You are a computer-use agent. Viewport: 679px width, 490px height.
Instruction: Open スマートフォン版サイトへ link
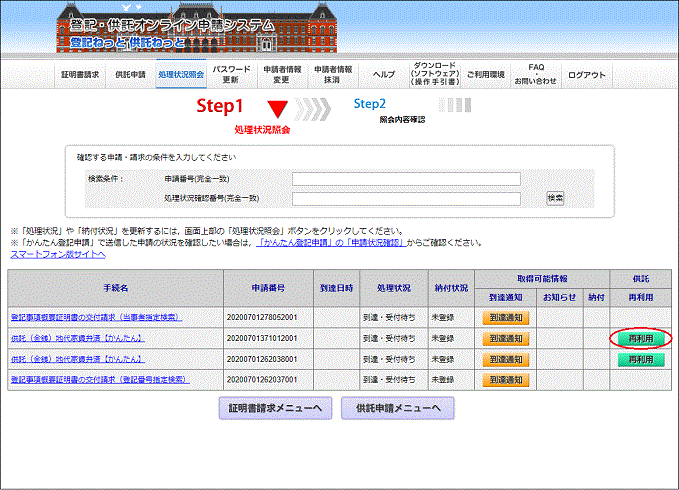(58, 254)
